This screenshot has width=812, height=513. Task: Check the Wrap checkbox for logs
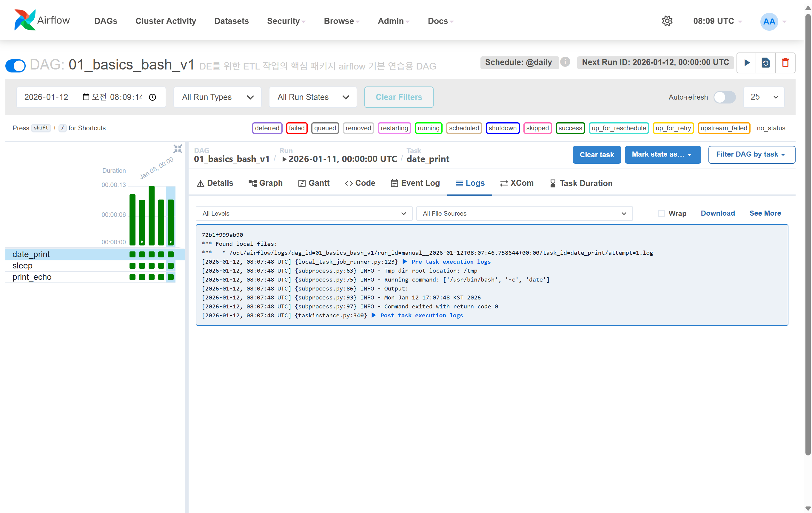click(661, 213)
